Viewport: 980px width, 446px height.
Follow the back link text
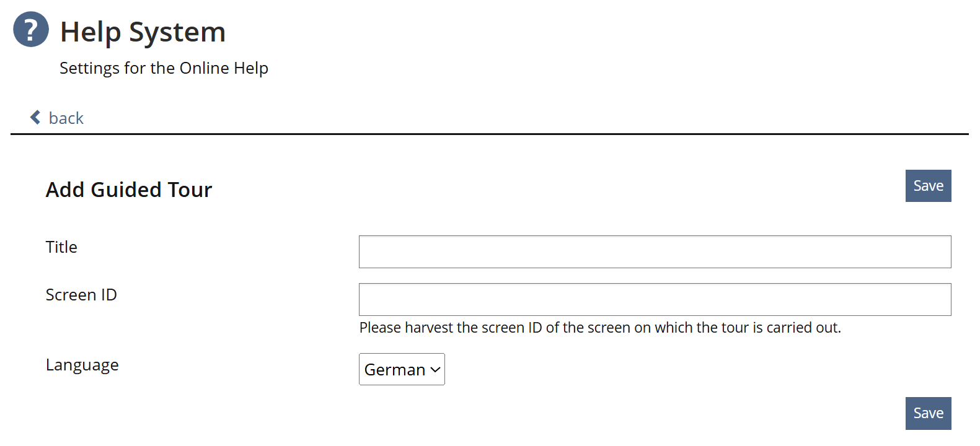66,118
